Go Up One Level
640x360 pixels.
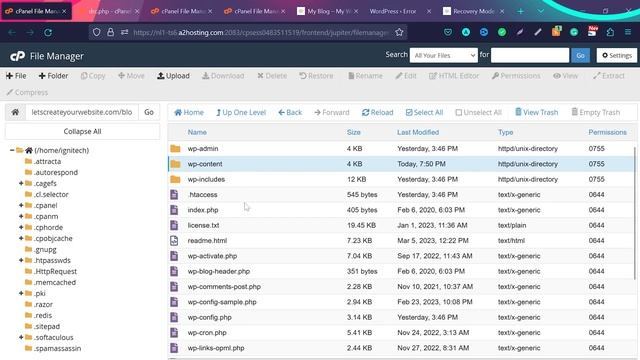[241, 112]
